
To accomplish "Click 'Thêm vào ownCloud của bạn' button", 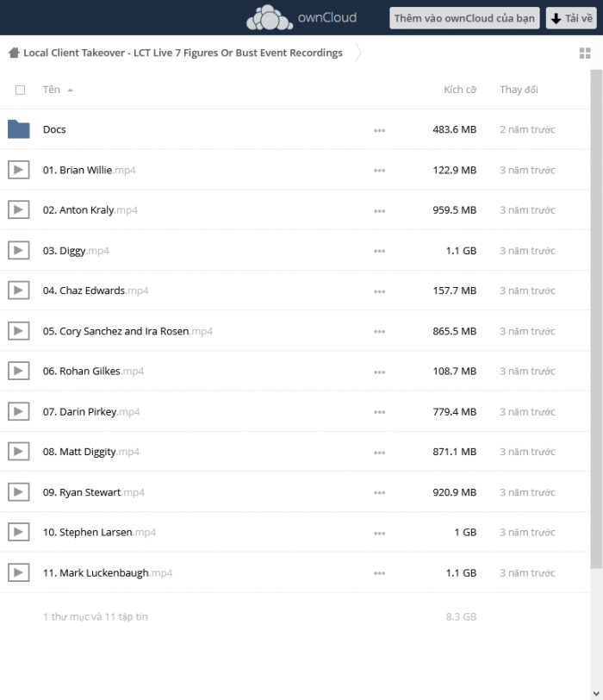I will coord(464,18).
